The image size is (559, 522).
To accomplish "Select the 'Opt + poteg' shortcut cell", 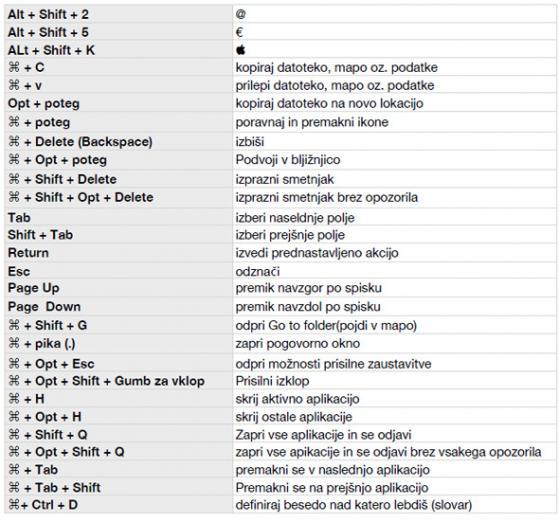I will point(119,103).
